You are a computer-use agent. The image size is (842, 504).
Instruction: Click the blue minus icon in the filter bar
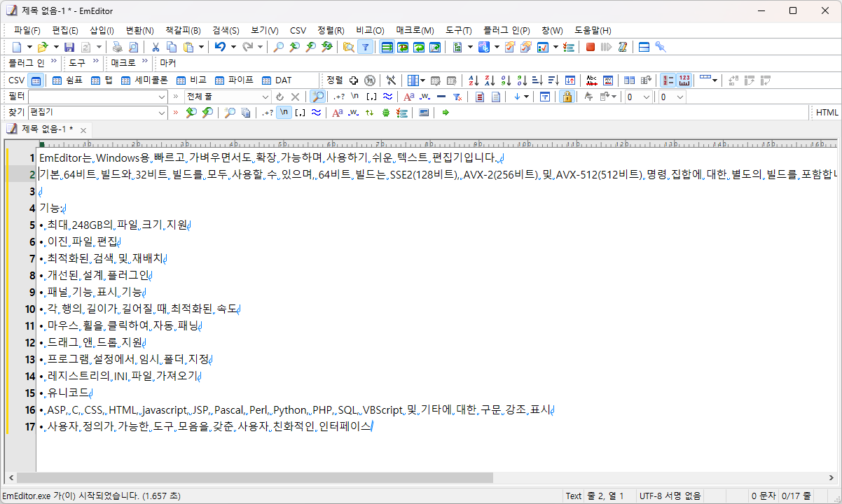(441, 97)
